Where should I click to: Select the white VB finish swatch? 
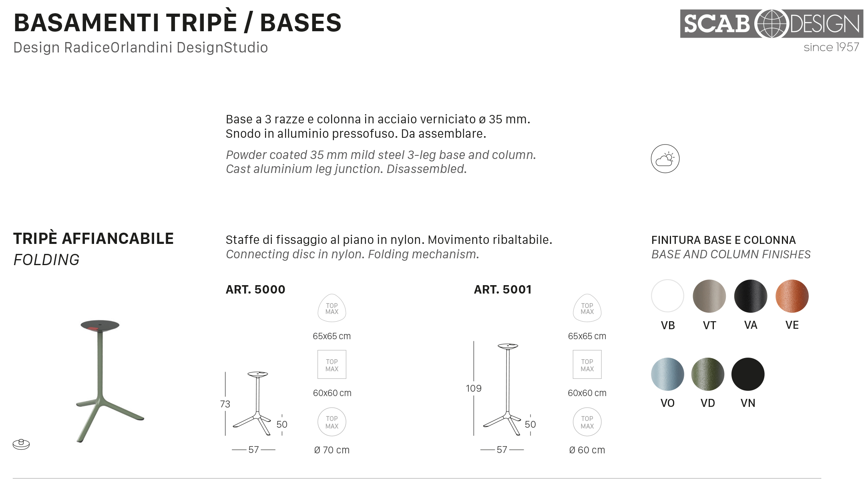(x=667, y=296)
